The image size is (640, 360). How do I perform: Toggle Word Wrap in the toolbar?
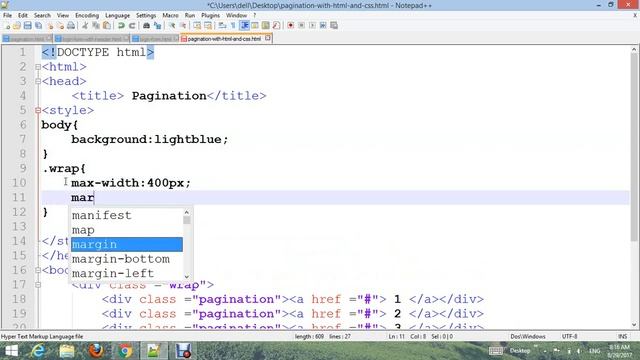click(222, 25)
